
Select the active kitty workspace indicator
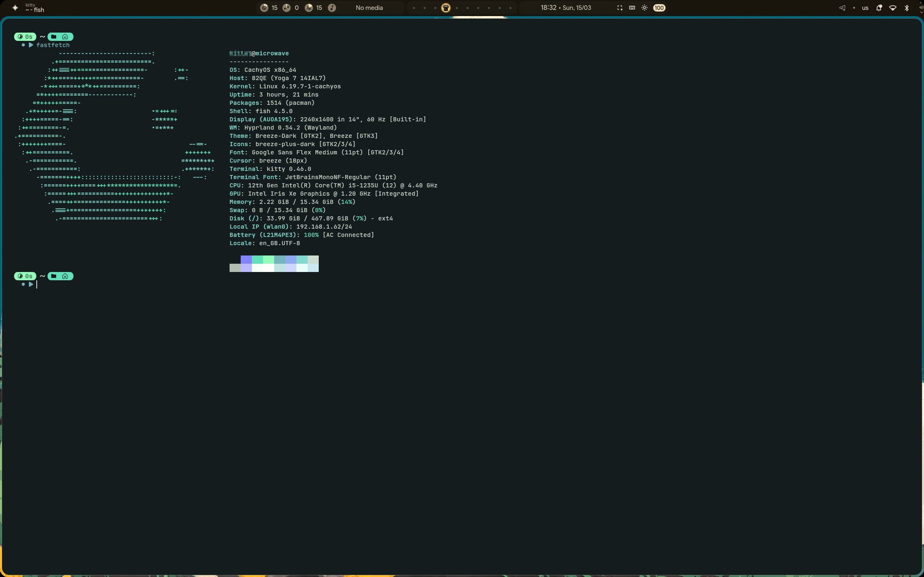tap(446, 8)
